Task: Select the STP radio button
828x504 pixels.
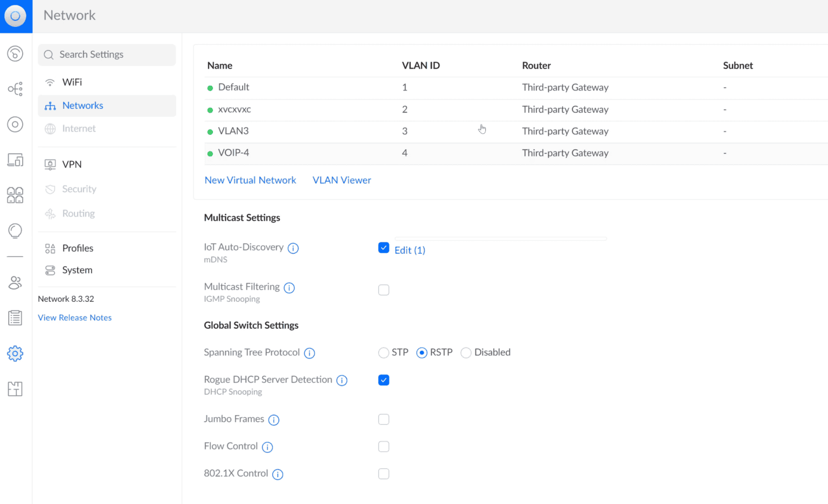Action: 383,352
